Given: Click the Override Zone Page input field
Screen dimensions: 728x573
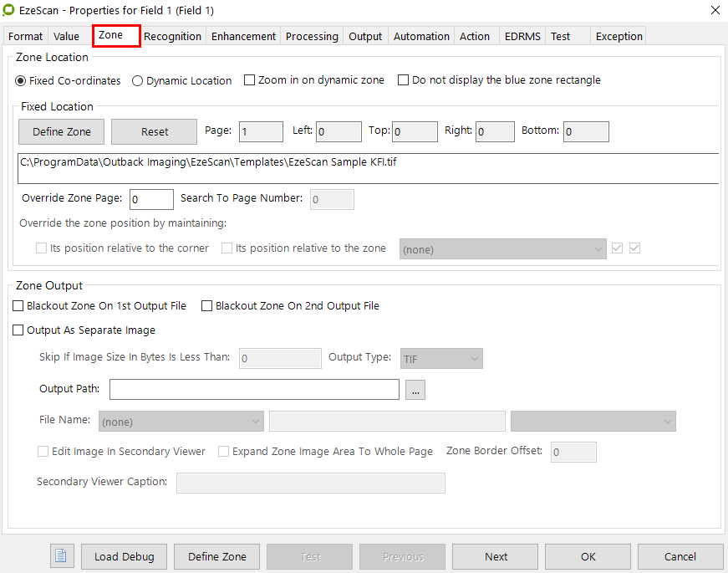Looking at the screenshot, I should coord(151,199).
